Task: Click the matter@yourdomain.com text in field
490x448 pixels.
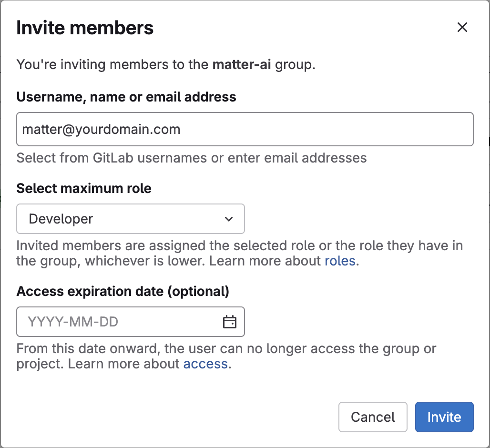Action: pyautogui.click(x=101, y=129)
